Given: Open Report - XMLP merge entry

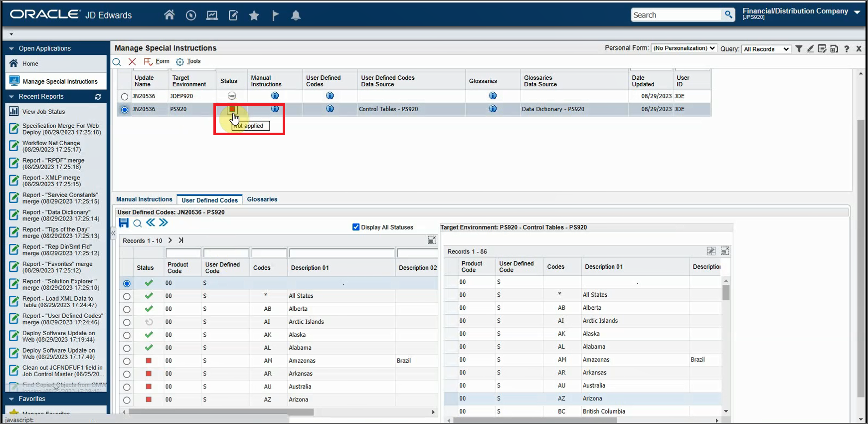Looking at the screenshot, I should 51,181.
